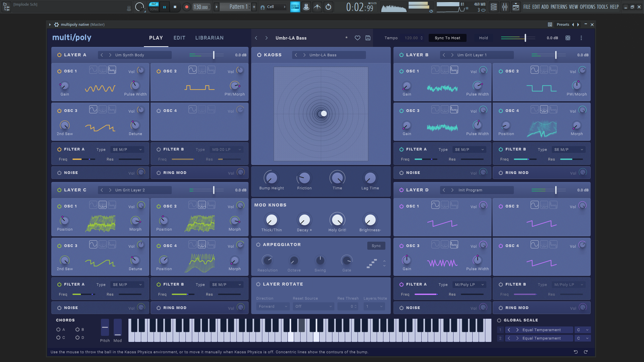Expand first Global Scale key C dropdown
Image resolution: width=644 pixels, height=362 pixels.
pos(582,330)
